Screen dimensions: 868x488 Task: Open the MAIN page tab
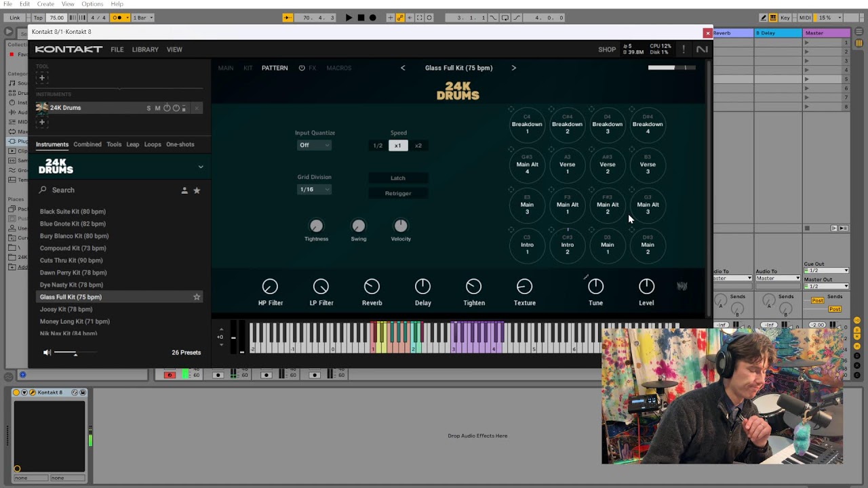point(226,68)
